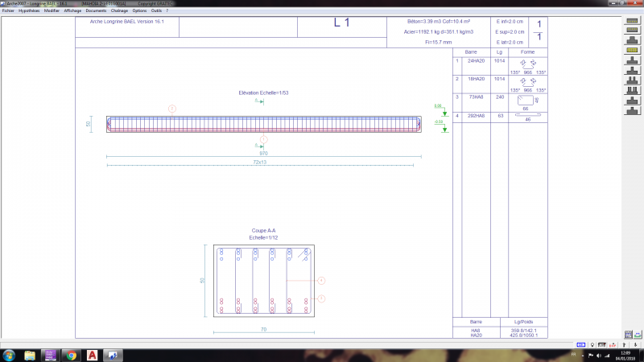Click 'Acier=1192.1 kg d=351.1 kg/m3' text
The height and width of the screenshot is (362, 644).
[439, 31]
